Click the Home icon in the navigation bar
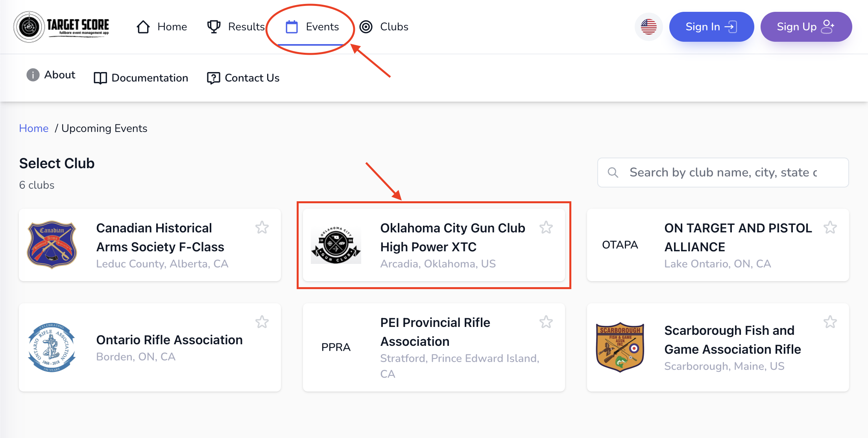Image resolution: width=868 pixels, height=438 pixels. point(143,26)
